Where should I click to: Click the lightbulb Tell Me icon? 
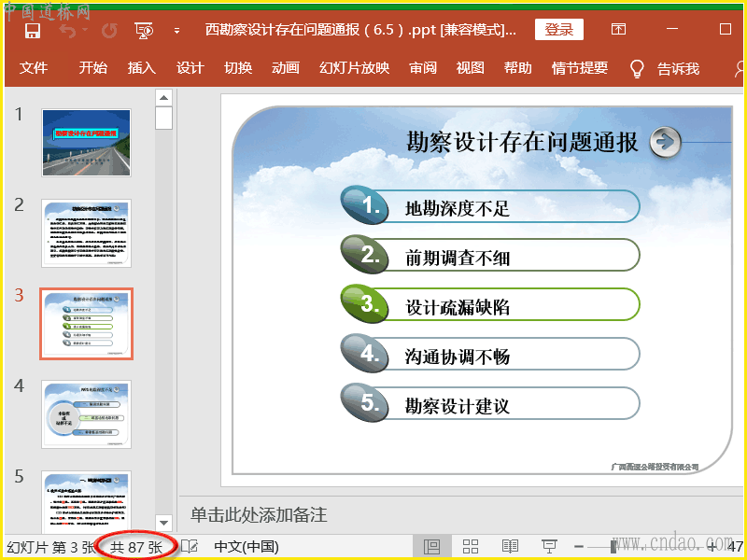tap(637, 69)
